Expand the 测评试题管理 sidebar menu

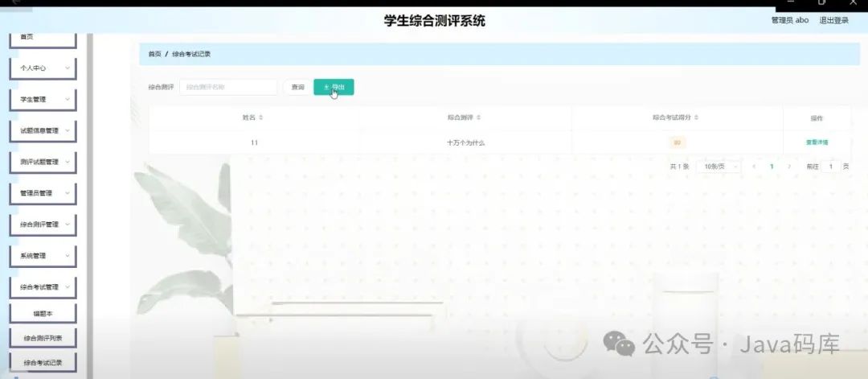[43, 163]
